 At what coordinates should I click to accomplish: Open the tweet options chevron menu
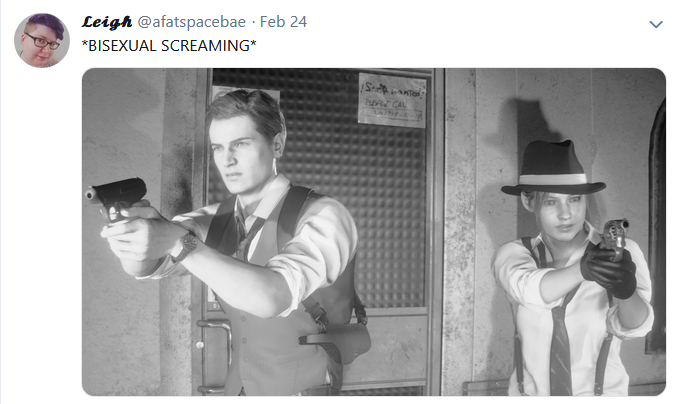tap(655, 24)
